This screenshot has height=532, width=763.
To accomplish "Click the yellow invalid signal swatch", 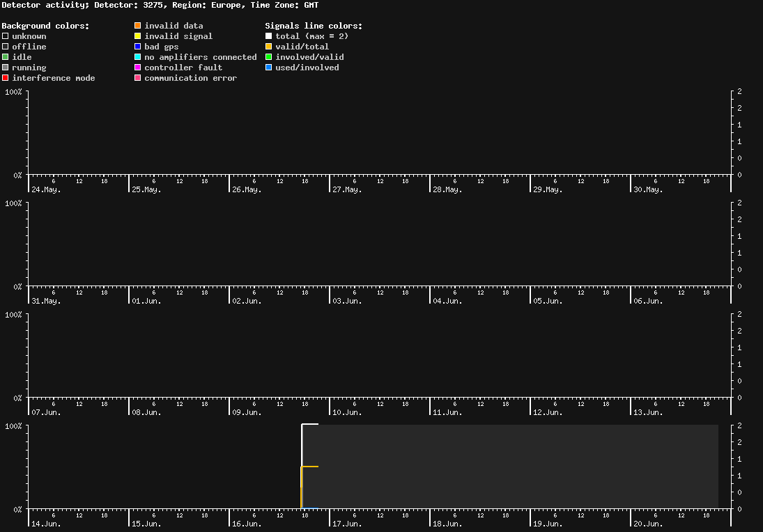I will 138,36.
